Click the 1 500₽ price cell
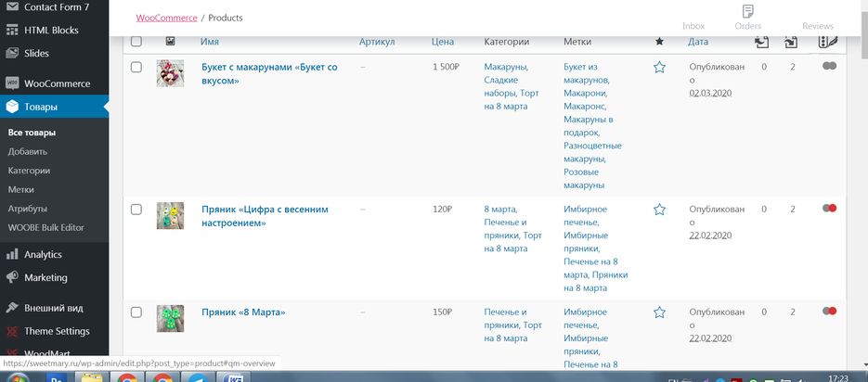The height and width of the screenshot is (382, 868). click(447, 67)
